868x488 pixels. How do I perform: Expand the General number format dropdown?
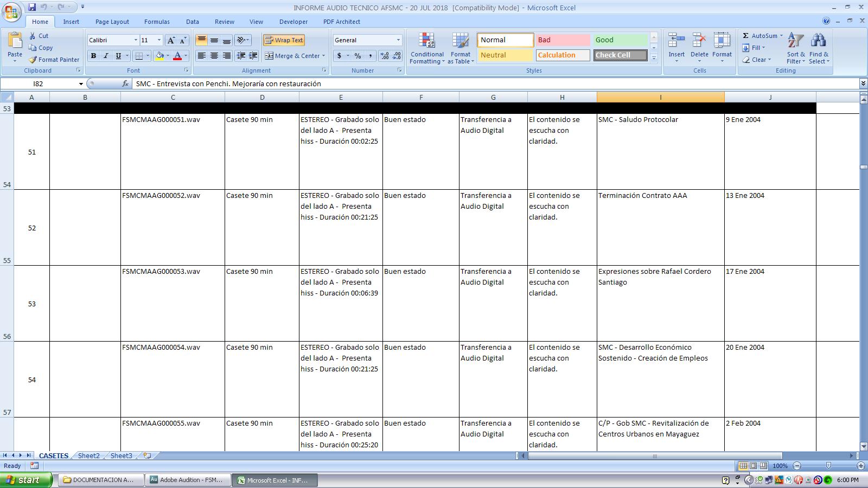point(398,40)
